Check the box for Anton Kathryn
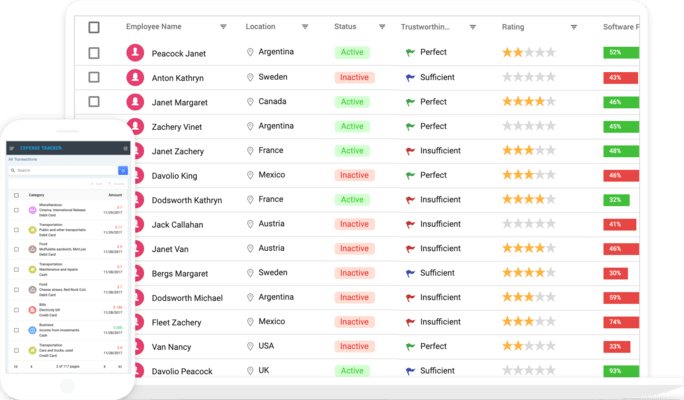 pos(94,77)
